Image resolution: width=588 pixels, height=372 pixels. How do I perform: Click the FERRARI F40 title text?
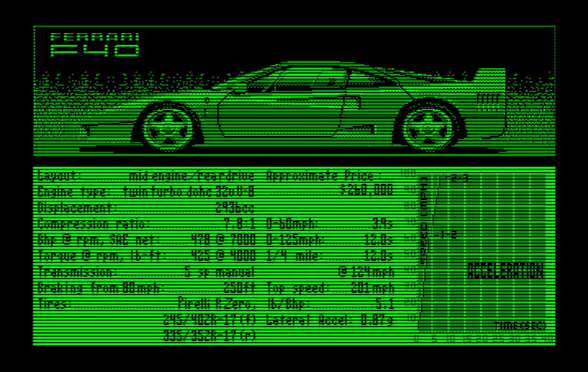pyautogui.click(x=95, y=45)
